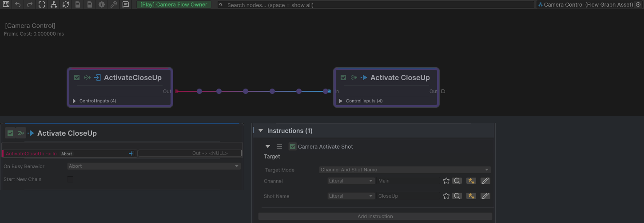Click the hierarchy tree icon in toolbar

(x=54, y=4)
